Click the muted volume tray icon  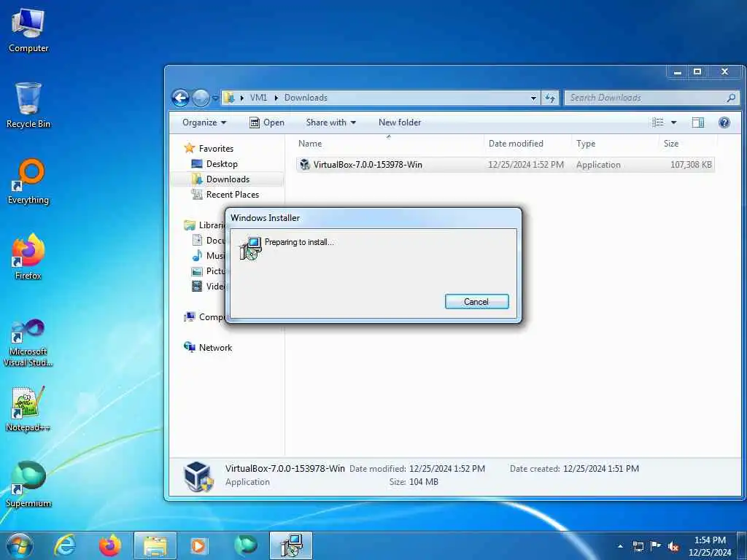pyautogui.click(x=673, y=546)
